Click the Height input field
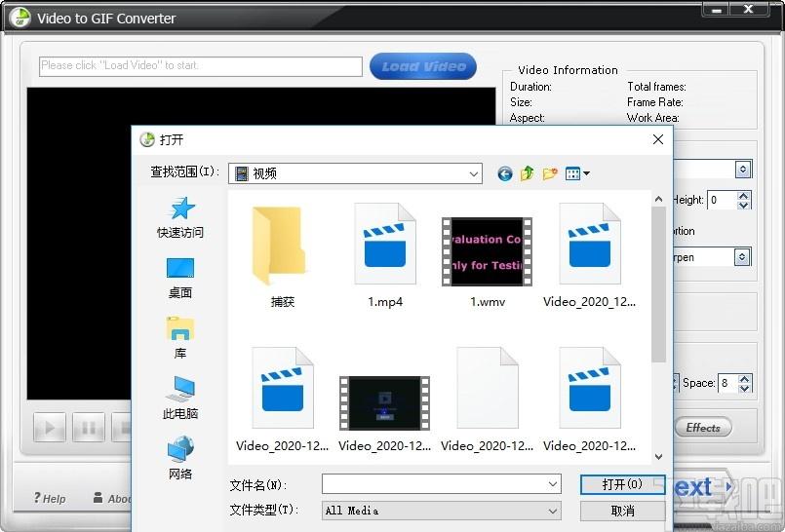This screenshot has width=785, height=532. [722, 200]
